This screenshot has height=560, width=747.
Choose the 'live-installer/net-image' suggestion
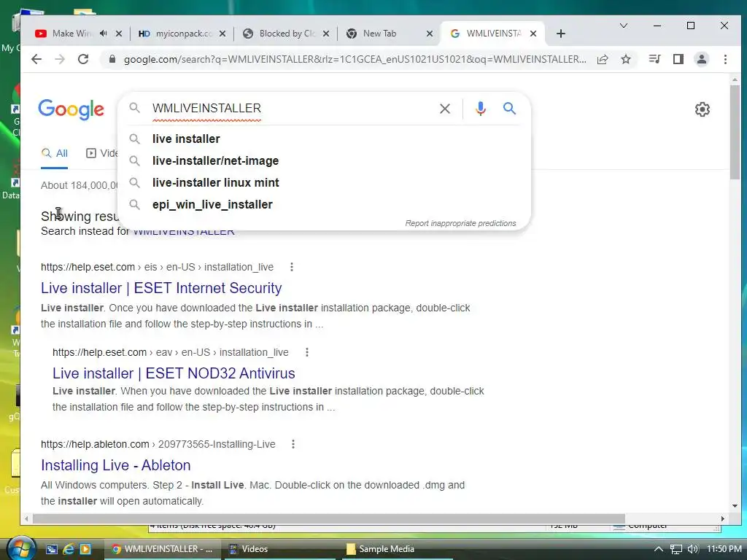[324, 161]
